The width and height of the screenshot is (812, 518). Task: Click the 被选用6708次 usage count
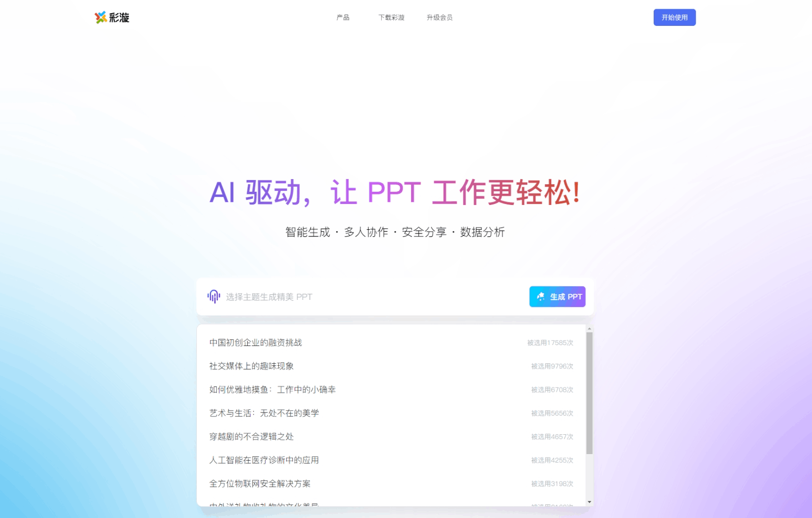[552, 390]
